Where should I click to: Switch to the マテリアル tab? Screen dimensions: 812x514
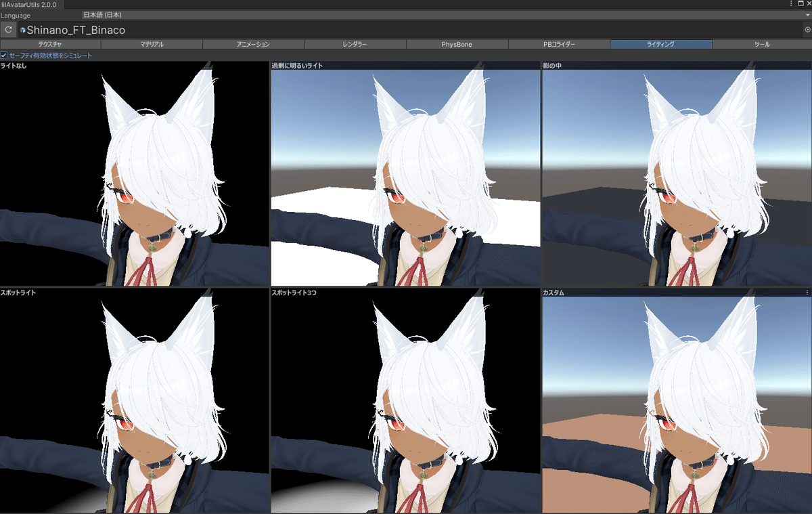pyautogui.click(x=152, y=44)
